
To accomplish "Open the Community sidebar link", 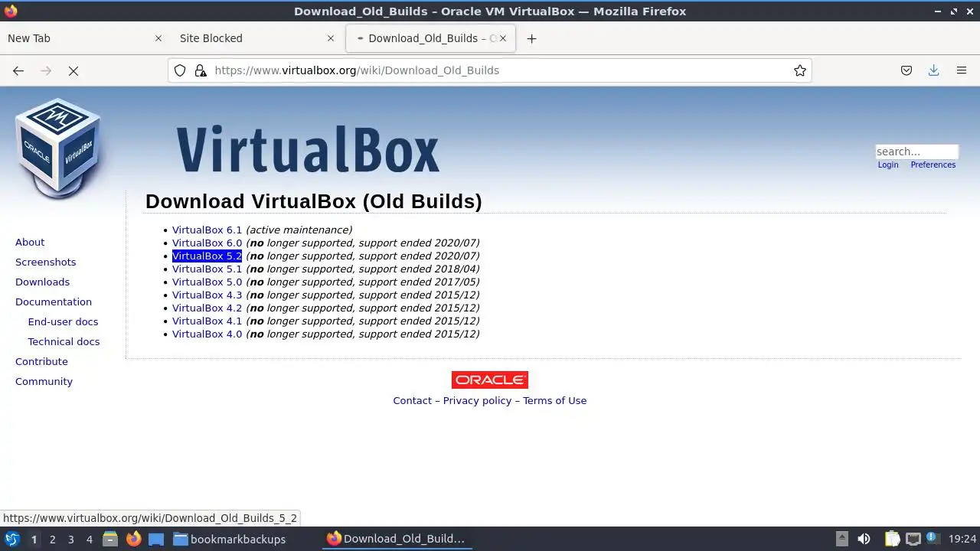I will coord(44,381).
